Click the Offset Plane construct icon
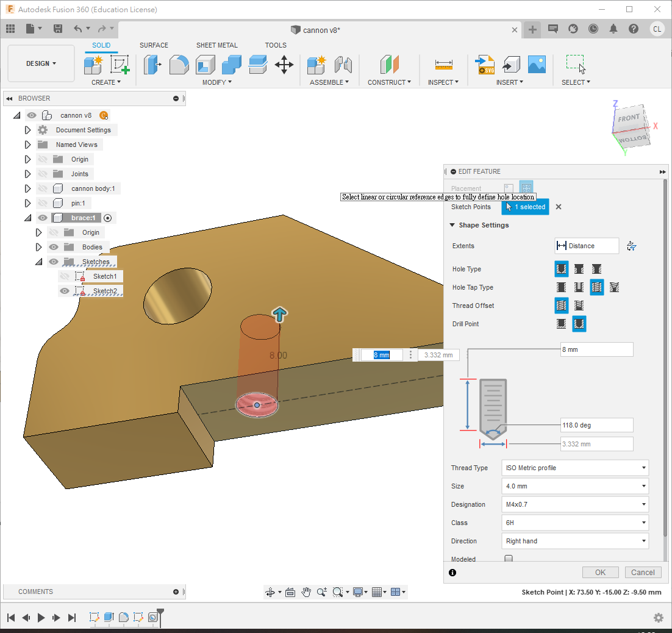 pyautogui.click(x=389, y=65)
